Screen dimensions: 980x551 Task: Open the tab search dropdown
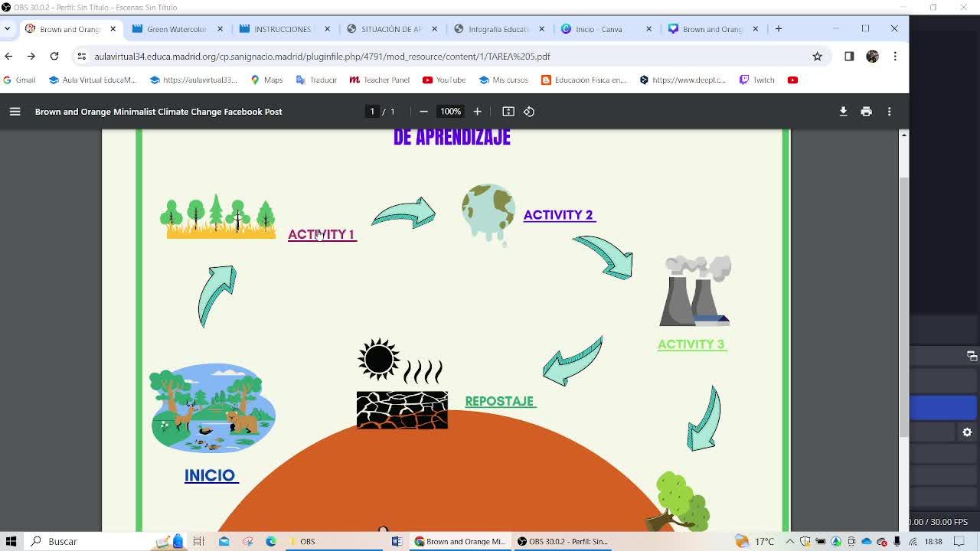[x=8, y=29]
